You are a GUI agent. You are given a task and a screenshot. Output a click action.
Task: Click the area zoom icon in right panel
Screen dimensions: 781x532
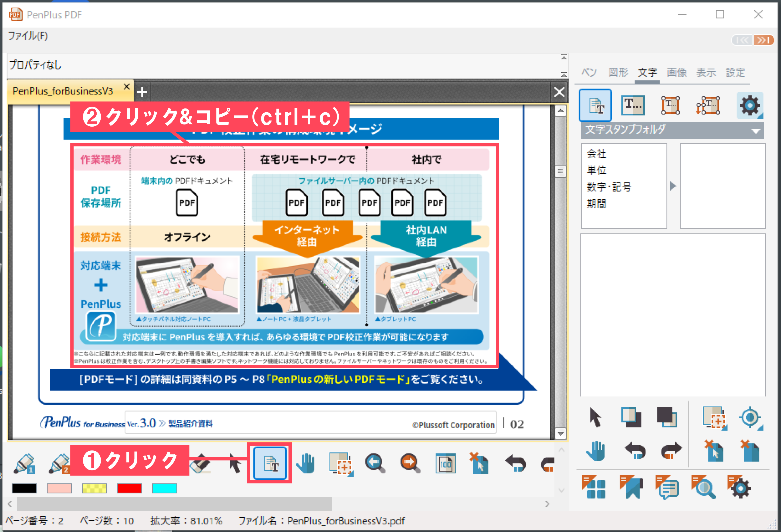(715, 418)
